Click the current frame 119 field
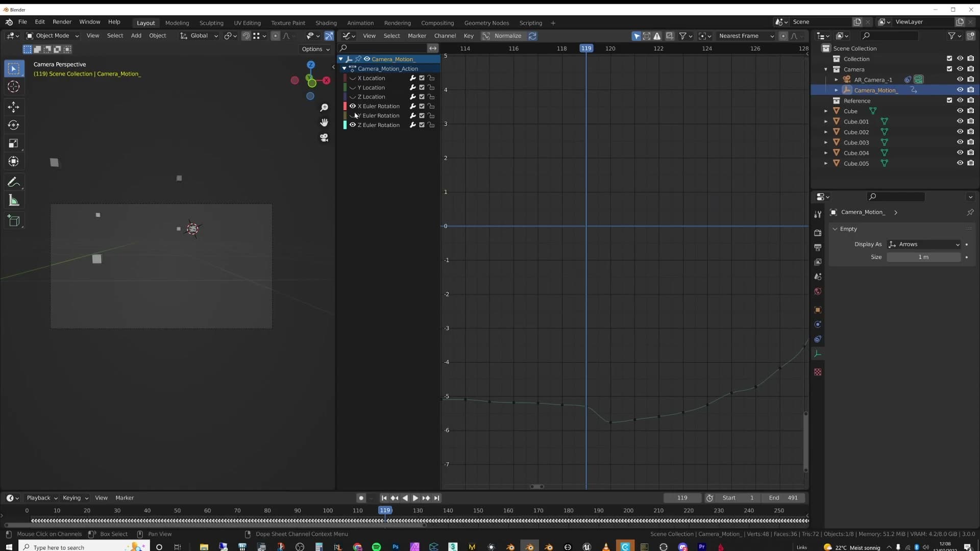Image resolution: width=980 pixels, height=551 pixels. click(682, 498)
